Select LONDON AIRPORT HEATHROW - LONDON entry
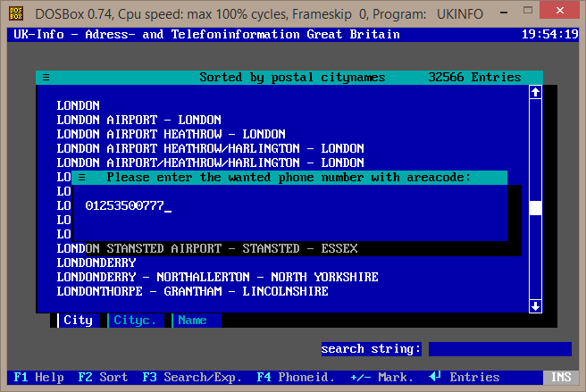Image resolution: width=586 pixels, height=392 pixels. click(x=172, y=134)
